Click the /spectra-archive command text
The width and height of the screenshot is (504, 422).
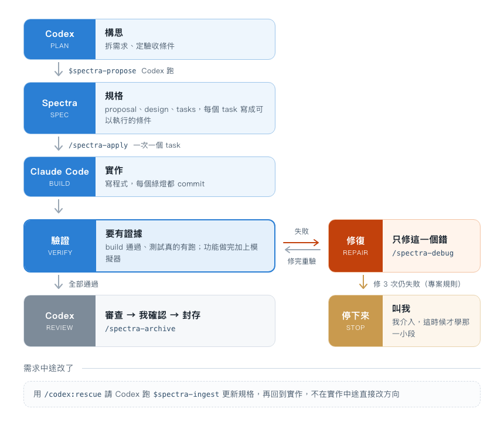[x=140, y=329]
